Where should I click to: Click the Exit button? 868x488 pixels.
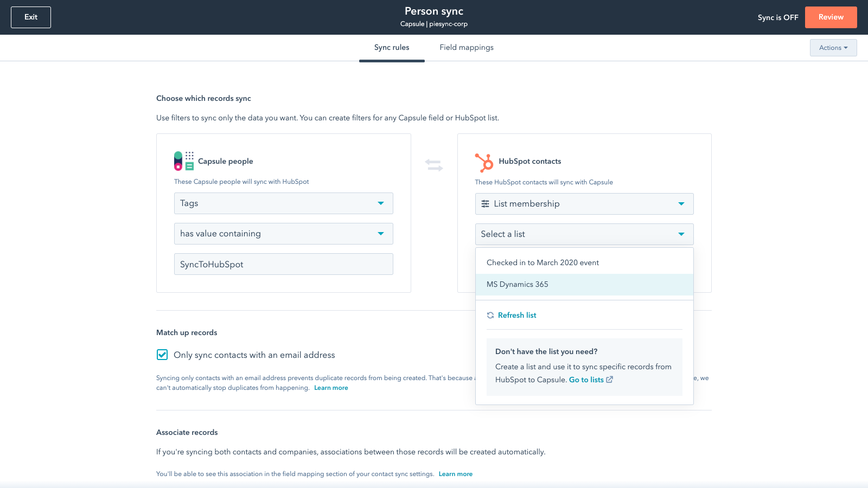(31, 17)
